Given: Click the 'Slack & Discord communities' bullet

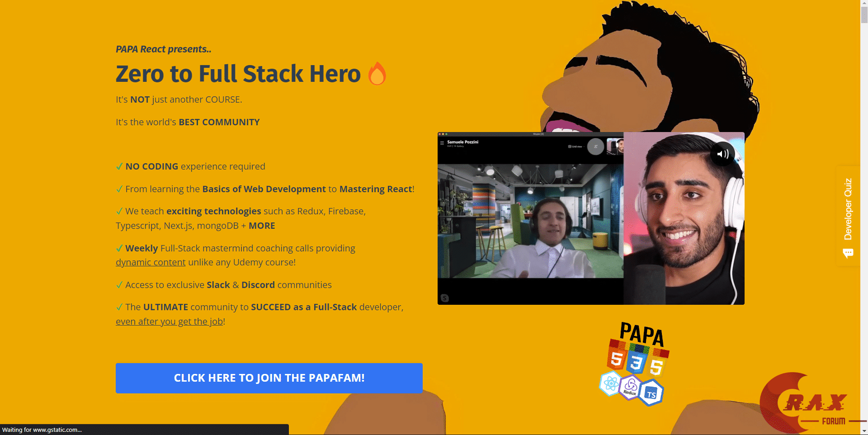Looking at the screenshot, I should click(x=224, y=285).
